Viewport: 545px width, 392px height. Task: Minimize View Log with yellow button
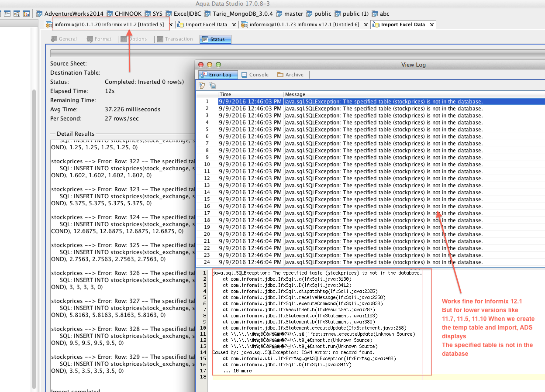(210, 65)
